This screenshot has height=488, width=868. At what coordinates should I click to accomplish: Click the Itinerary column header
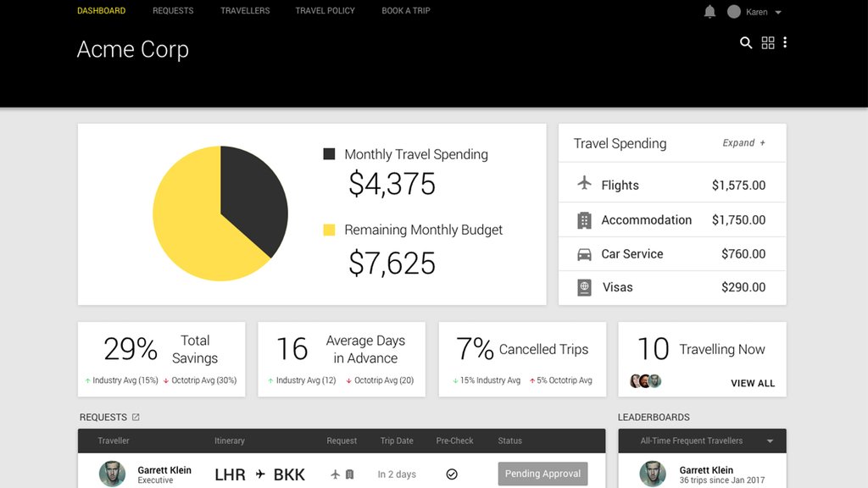click(x=229, y=441)
